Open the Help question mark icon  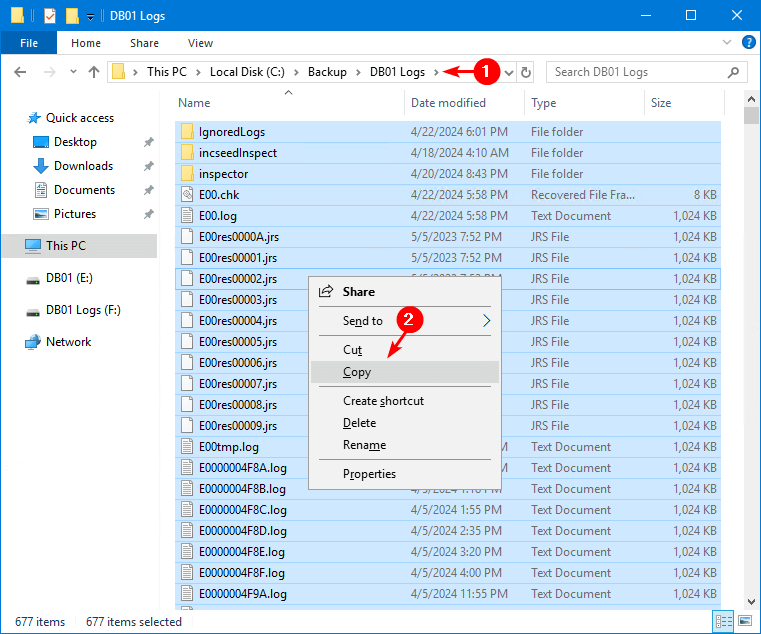click(x=747, y=43)
